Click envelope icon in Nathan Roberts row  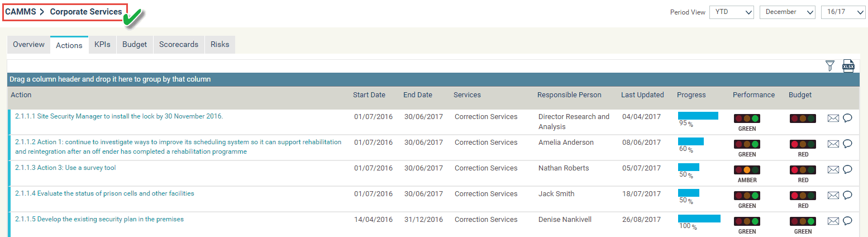coord(833,169)
